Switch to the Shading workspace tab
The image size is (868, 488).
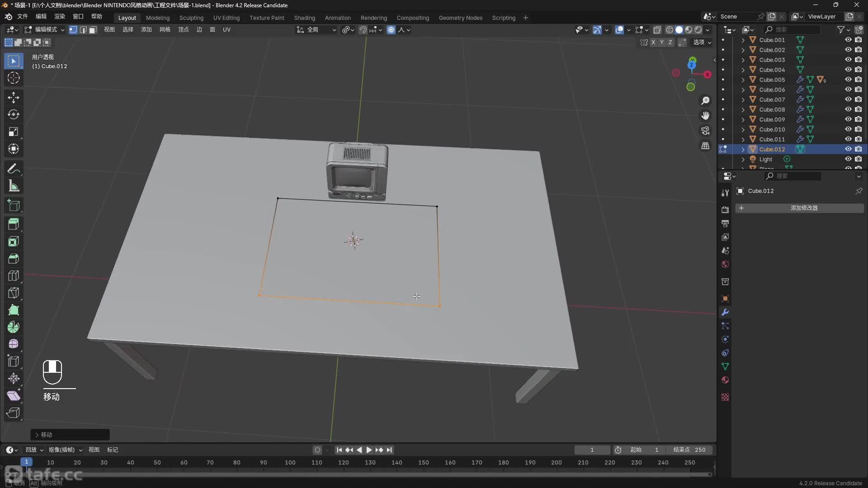[x=305, y=18]
